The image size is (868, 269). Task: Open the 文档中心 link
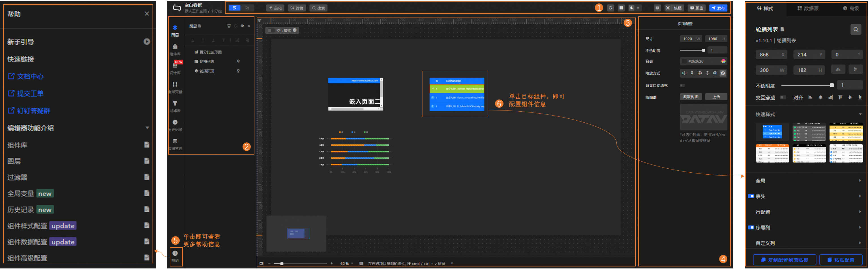click(x=25, y=76)
